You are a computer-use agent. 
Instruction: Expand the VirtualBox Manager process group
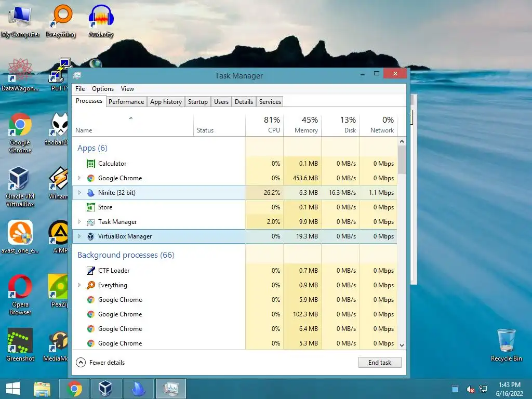(x=79, y=236)
